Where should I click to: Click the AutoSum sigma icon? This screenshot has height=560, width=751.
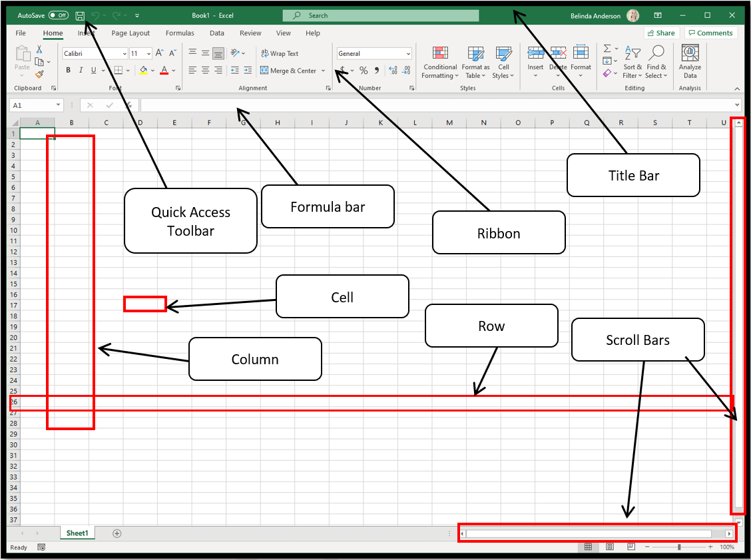[607, 49]
